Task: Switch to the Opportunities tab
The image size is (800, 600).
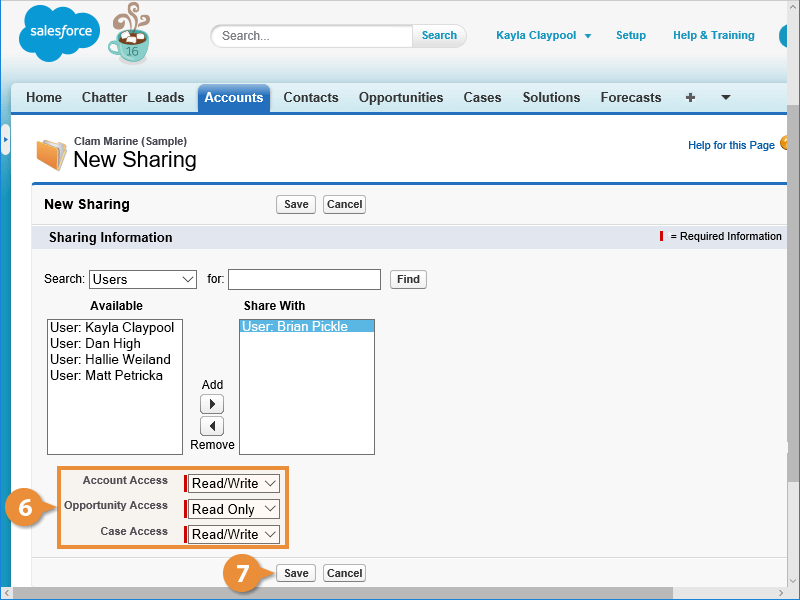Action: click(401, 97)
